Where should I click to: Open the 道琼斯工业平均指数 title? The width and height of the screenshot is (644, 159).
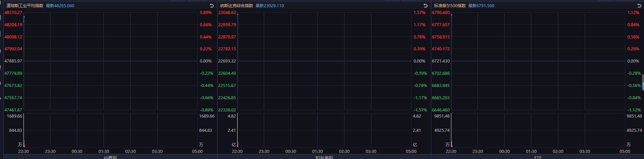pos(25,6)
